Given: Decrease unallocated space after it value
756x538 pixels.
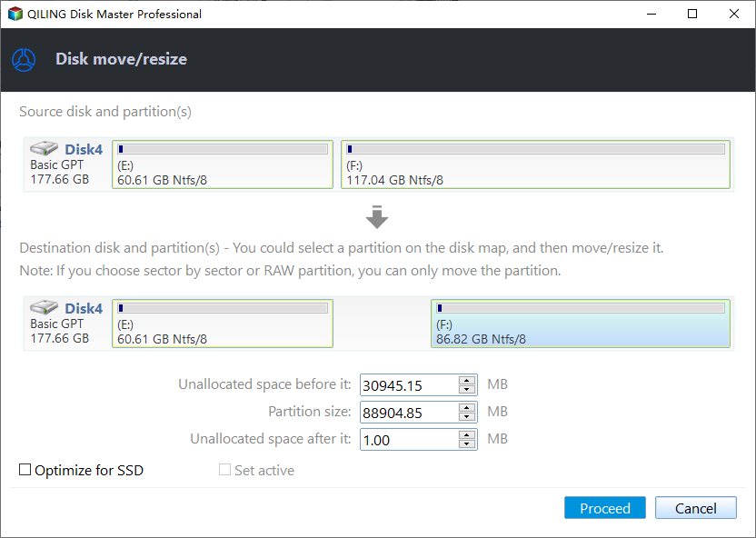Looking at the screenshot, I should [x=467, y=444].
